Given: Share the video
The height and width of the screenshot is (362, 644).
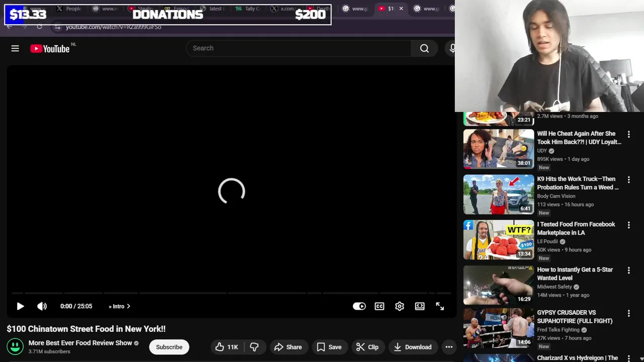Looking at the screenshot, I should [288, 347].
